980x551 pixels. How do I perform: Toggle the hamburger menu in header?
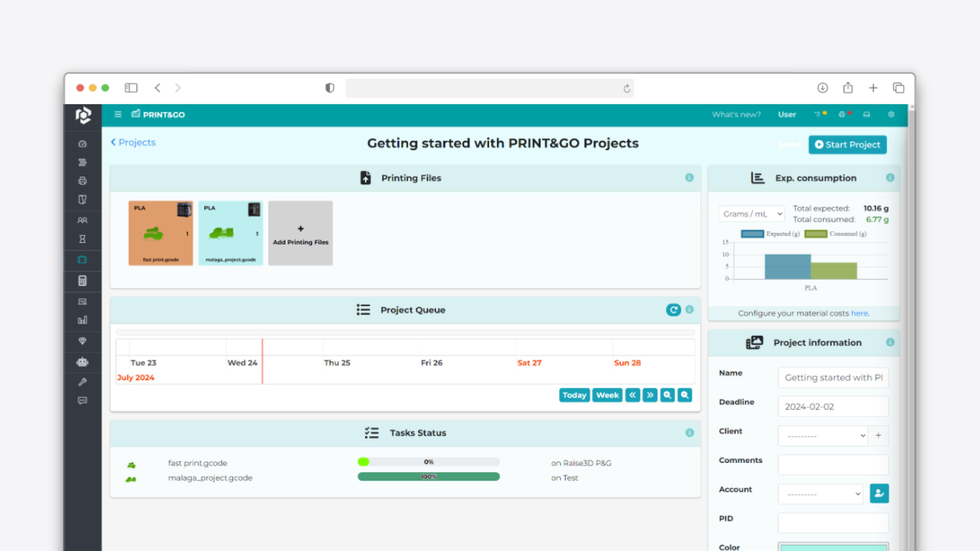coord(118,115)
